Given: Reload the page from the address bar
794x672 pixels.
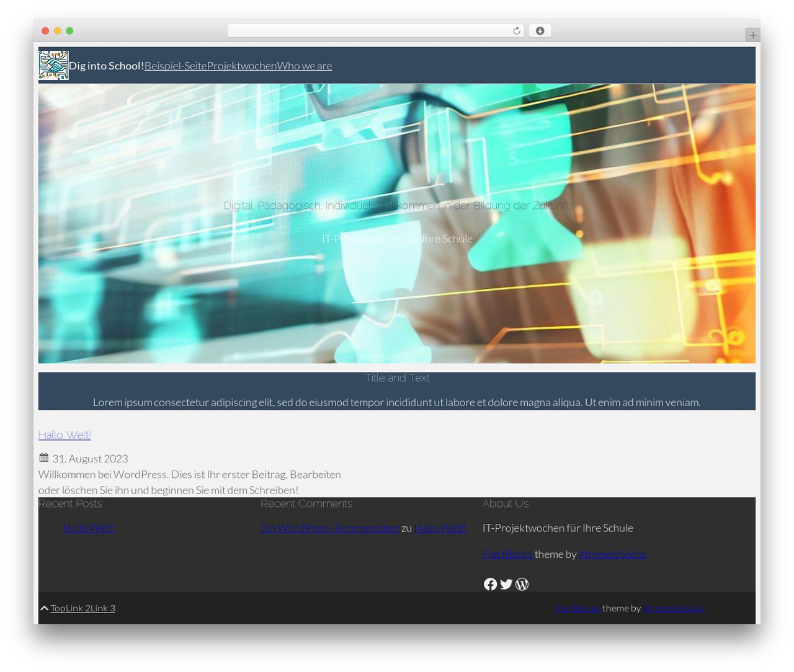Looking at the screenshot, I should pos(516,31).
